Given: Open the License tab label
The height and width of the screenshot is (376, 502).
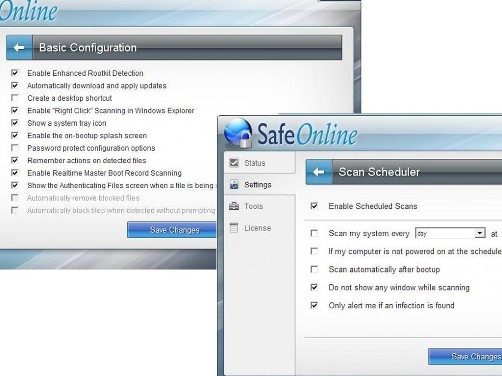Looking at the screenshot, I should (x=257, y=228).
